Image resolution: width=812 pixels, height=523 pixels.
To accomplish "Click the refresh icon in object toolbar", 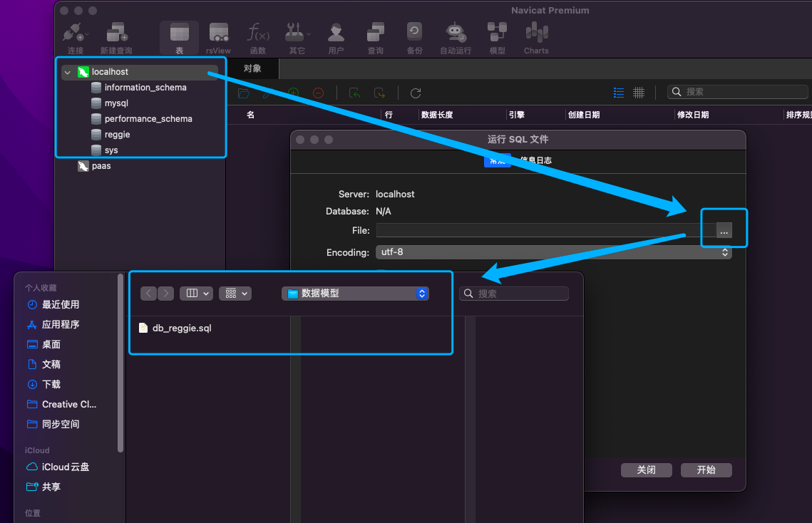I will click(416, 93).
